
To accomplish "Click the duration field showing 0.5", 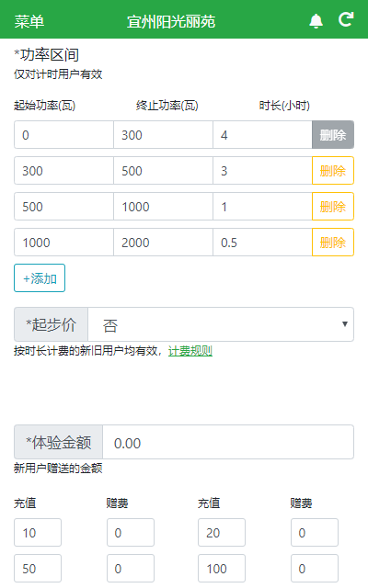I will [x=262, y=243].
